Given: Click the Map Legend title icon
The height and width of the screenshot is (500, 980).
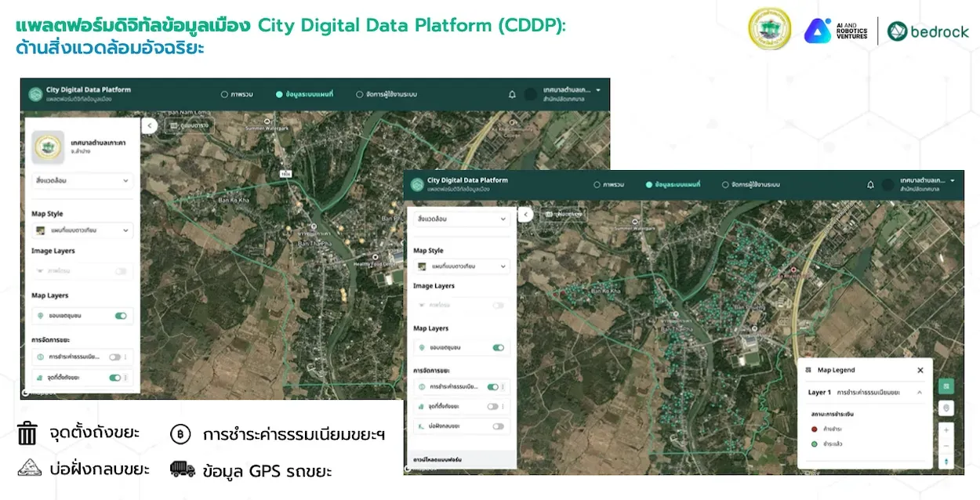Looking at the screenshot, I should coord(808,370).
